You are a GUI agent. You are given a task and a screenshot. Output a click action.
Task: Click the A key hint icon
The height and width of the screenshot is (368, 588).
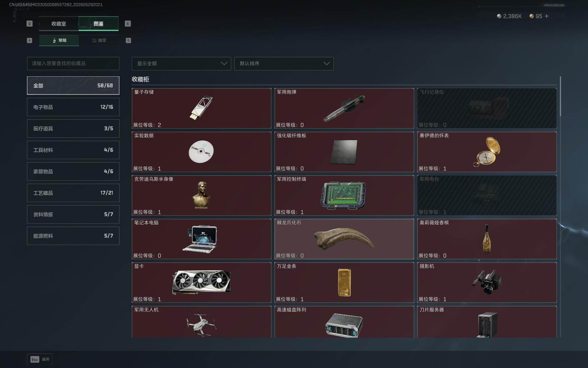tap(29, 40)
